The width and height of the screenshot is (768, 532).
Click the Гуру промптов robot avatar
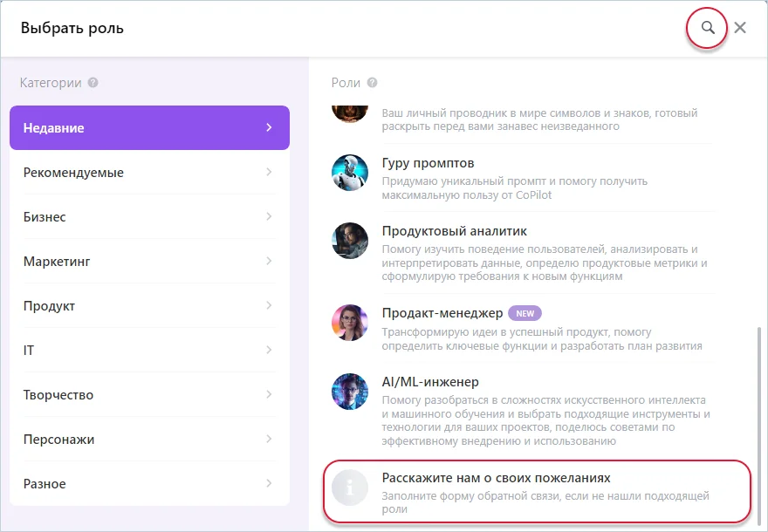tap(350, 173)
